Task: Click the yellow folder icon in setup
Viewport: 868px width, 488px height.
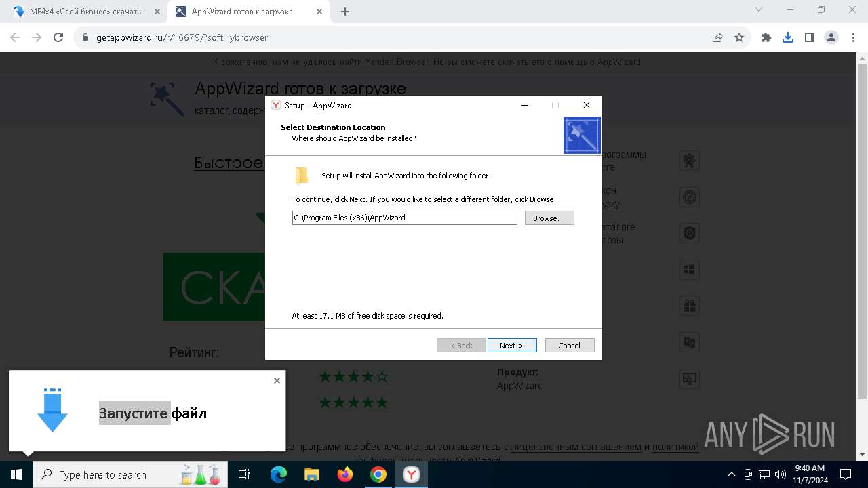Action: (302, 176)
